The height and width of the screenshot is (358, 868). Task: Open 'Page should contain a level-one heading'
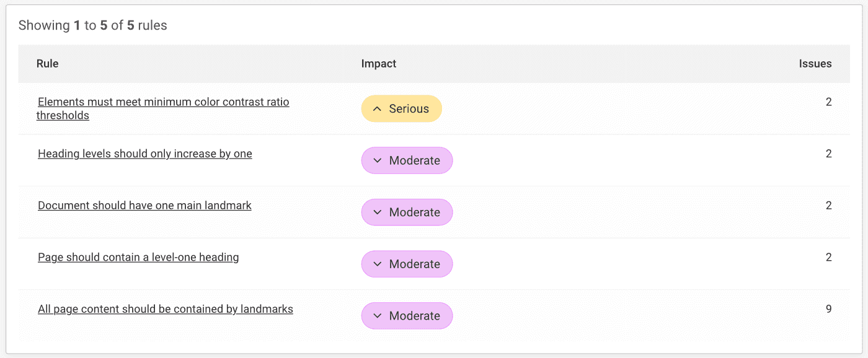pyautogui.click(x=138, y=257)
